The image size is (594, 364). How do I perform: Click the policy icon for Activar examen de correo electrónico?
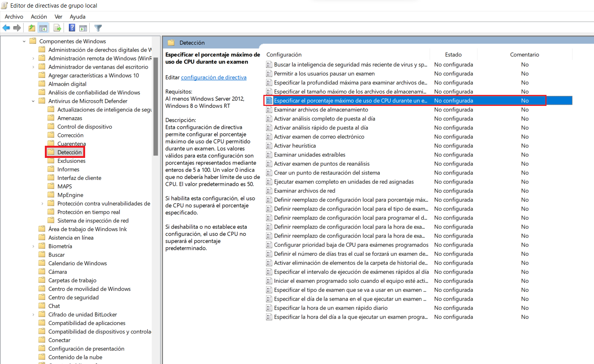[269, 137]
